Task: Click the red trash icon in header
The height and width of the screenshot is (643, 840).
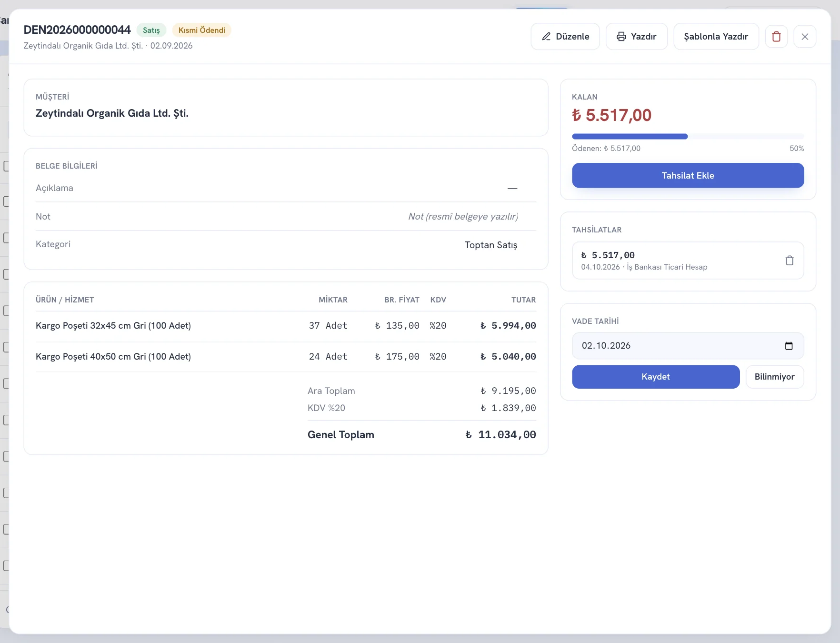Action: pos(776,37)
